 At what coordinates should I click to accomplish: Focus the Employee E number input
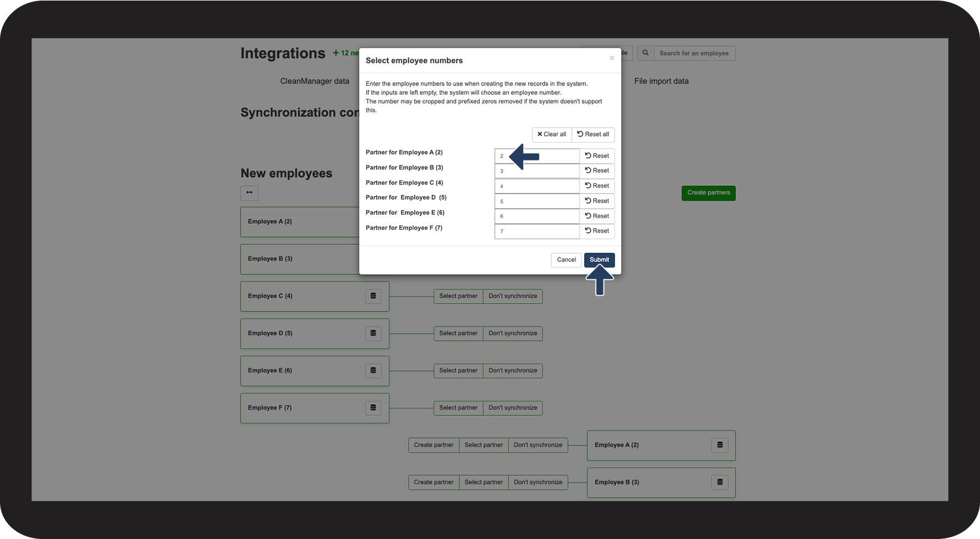[x=537, y=216]
